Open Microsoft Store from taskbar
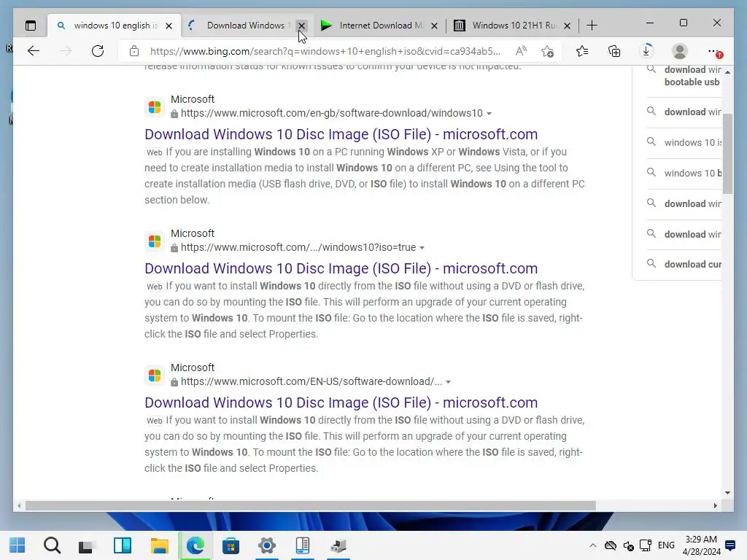This screenshot has width=747, height=560. coord(231,545)
